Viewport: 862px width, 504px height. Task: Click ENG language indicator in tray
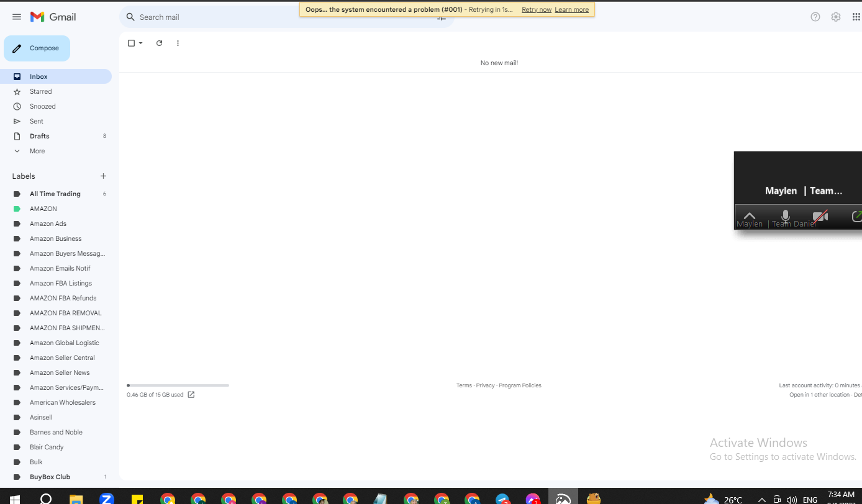810,500
